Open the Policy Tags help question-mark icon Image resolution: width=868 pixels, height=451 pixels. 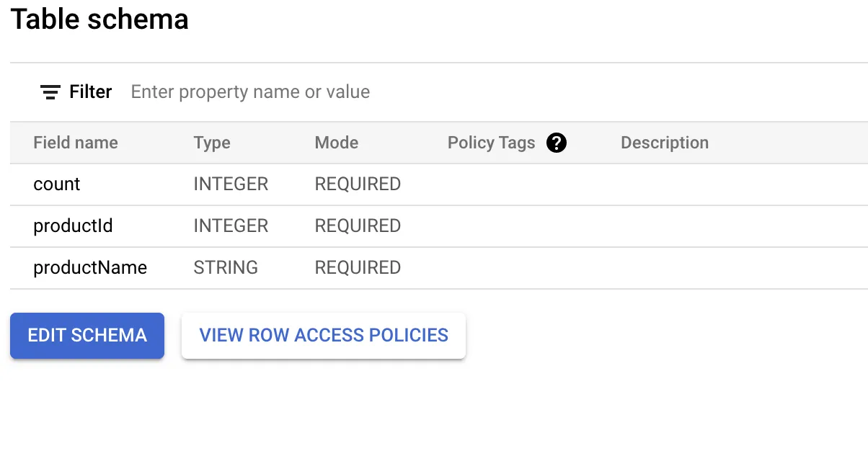[557, 143]
